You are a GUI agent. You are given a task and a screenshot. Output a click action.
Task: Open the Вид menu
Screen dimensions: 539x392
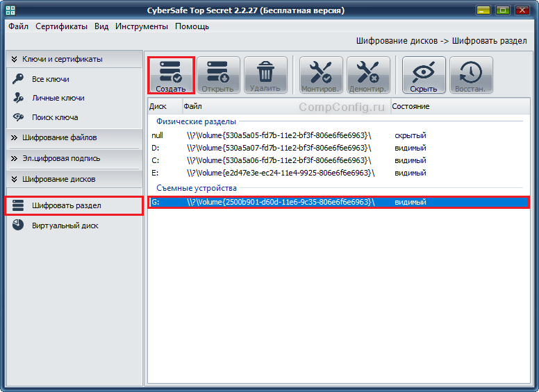(101, 26)
